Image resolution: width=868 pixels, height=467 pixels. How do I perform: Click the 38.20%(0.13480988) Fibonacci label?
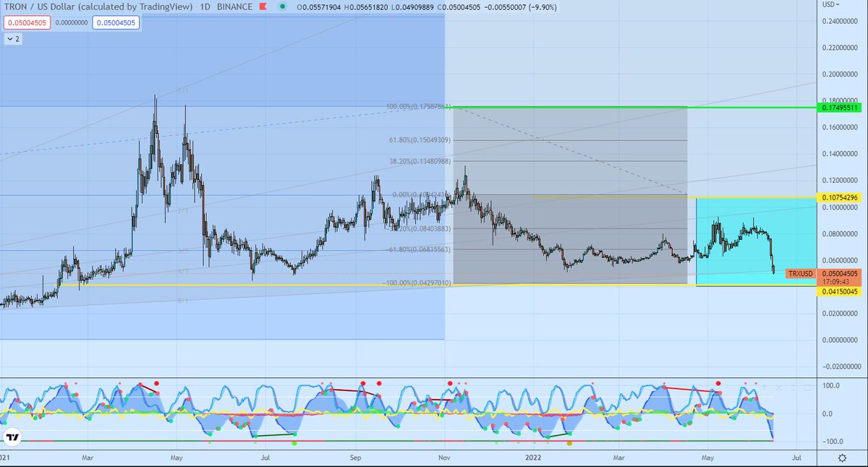tap(420, 161)
